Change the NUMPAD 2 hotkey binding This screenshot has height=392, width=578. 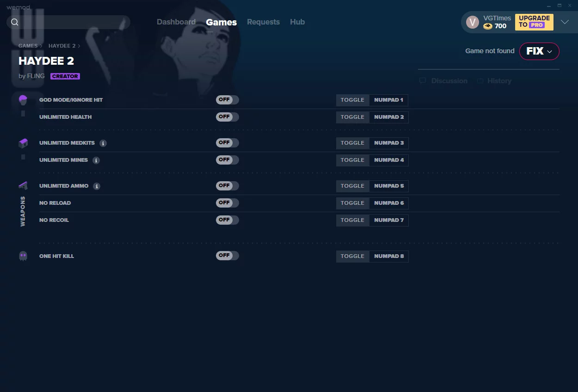[389, 117]
